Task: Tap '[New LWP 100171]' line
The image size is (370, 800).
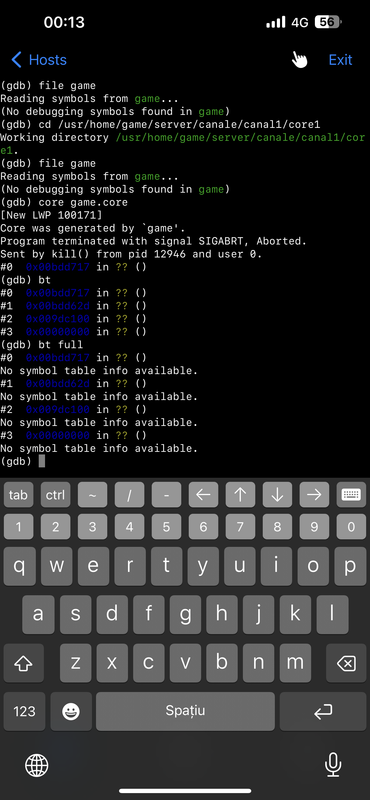Action: click(51, 215)
